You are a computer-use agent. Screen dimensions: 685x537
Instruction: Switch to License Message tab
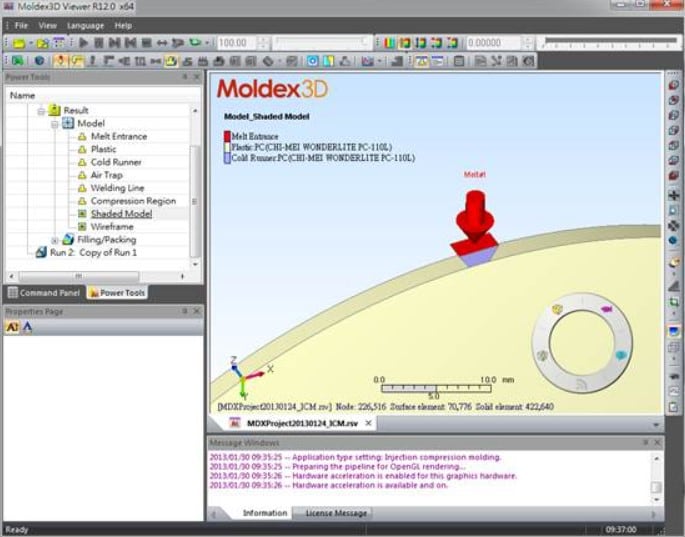(x=336, y=513)
